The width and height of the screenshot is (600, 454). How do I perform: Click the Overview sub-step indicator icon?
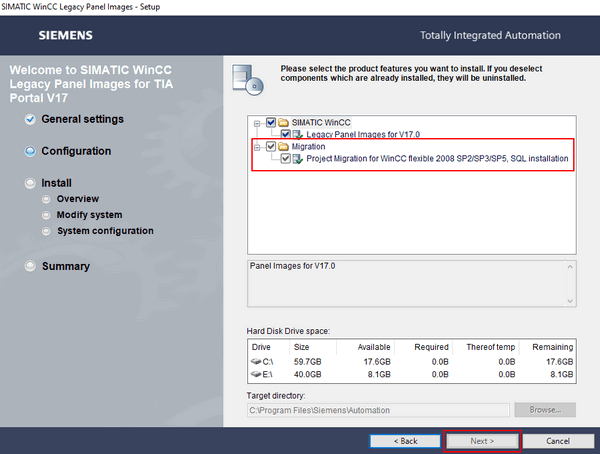click(x=46, y=199)
